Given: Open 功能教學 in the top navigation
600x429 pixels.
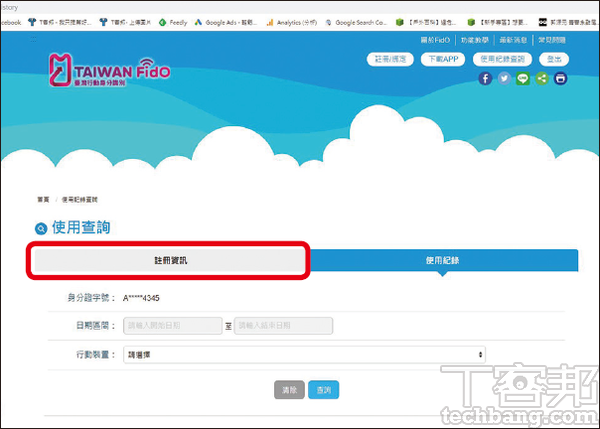Looking at the screenshot, I should pos(474,40).
